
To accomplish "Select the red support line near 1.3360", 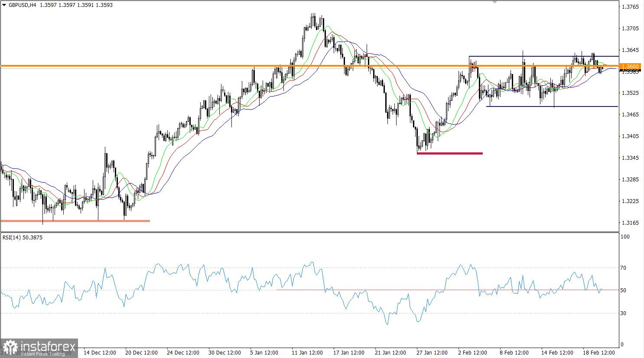I will point(450,153).
